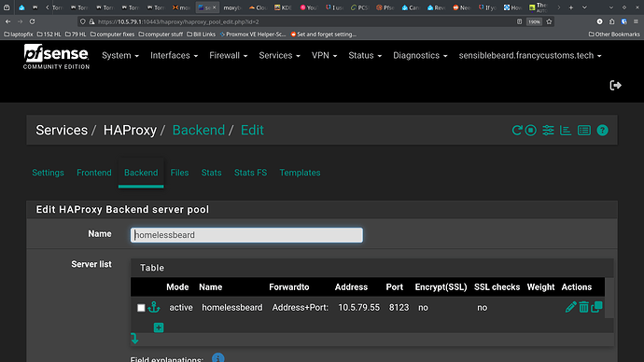Viewport: 644px width, 362px height.
Task: Click the logout icon
Action: click(x=615, y=86)
